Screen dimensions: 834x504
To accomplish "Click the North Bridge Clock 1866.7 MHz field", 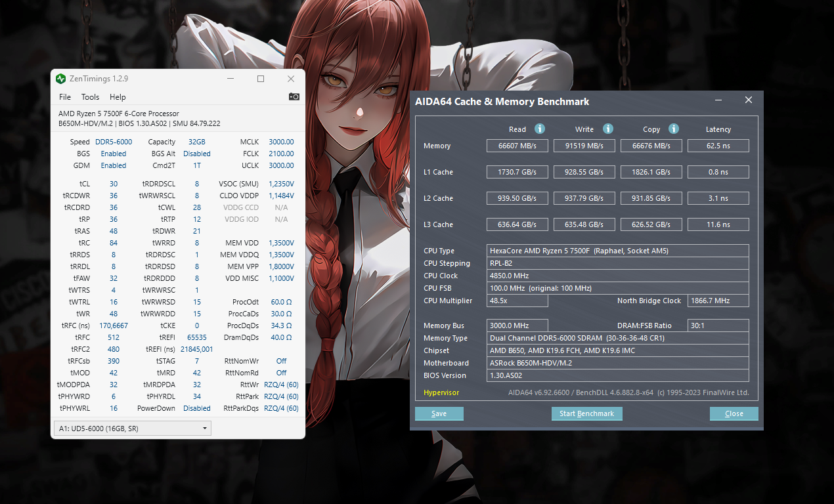I will click(x=718, y=301).
